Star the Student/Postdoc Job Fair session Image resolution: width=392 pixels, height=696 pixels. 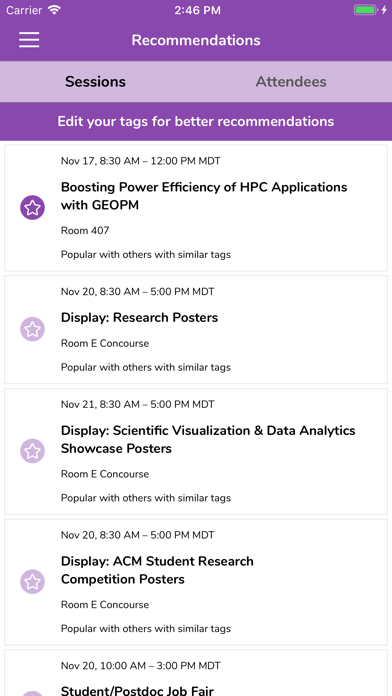coord(32,692)
